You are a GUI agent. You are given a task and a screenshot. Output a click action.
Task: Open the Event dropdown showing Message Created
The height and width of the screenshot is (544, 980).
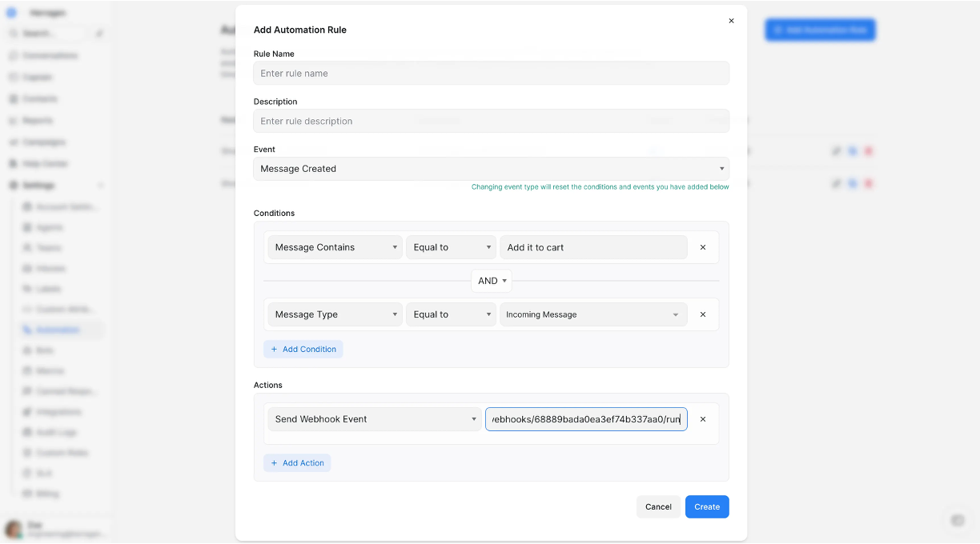(x=491, y=169)
